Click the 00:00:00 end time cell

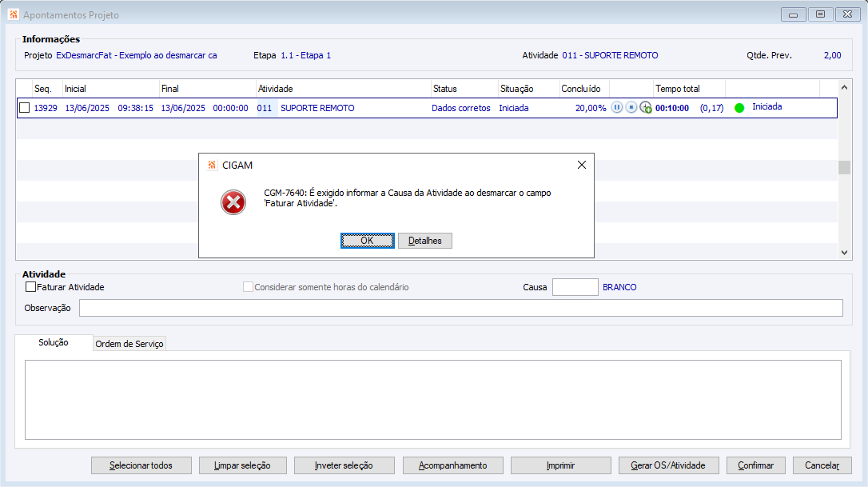230,108
